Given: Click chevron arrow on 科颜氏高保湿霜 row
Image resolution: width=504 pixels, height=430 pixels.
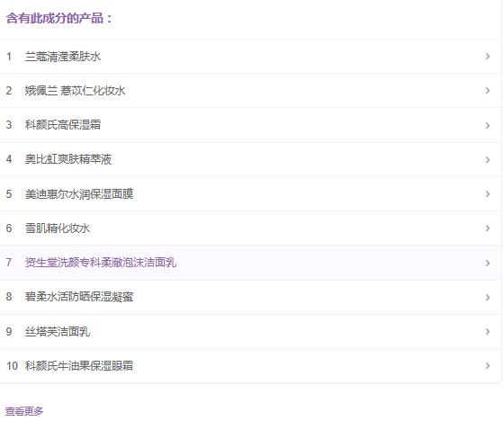Looking at the screenshot, I should (x=488, y=125).
